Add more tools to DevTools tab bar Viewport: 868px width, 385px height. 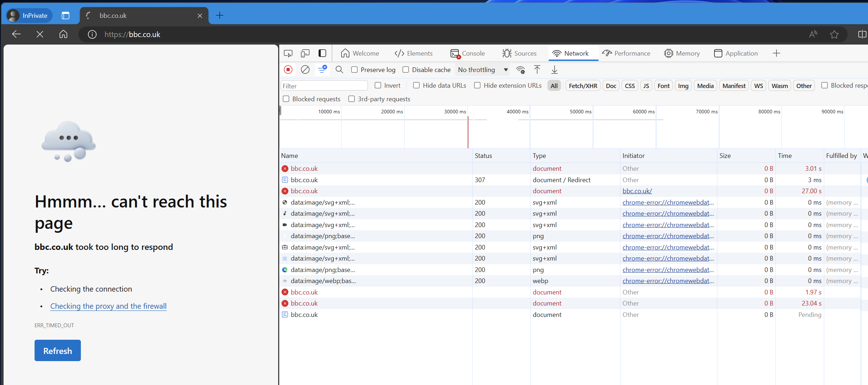point(776,53)
